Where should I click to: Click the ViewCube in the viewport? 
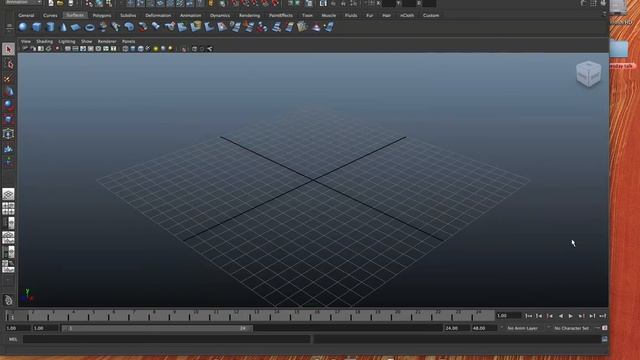point(588,74)
